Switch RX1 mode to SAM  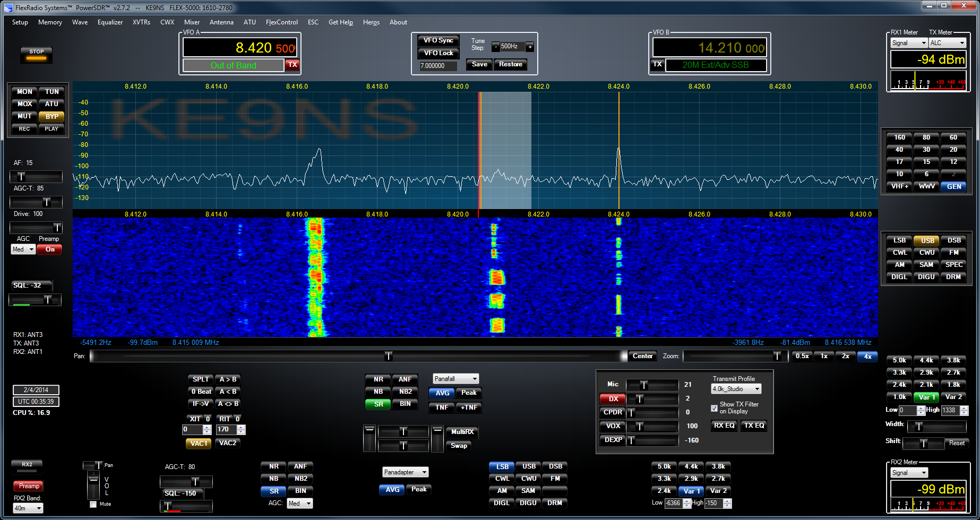(926, 265)
